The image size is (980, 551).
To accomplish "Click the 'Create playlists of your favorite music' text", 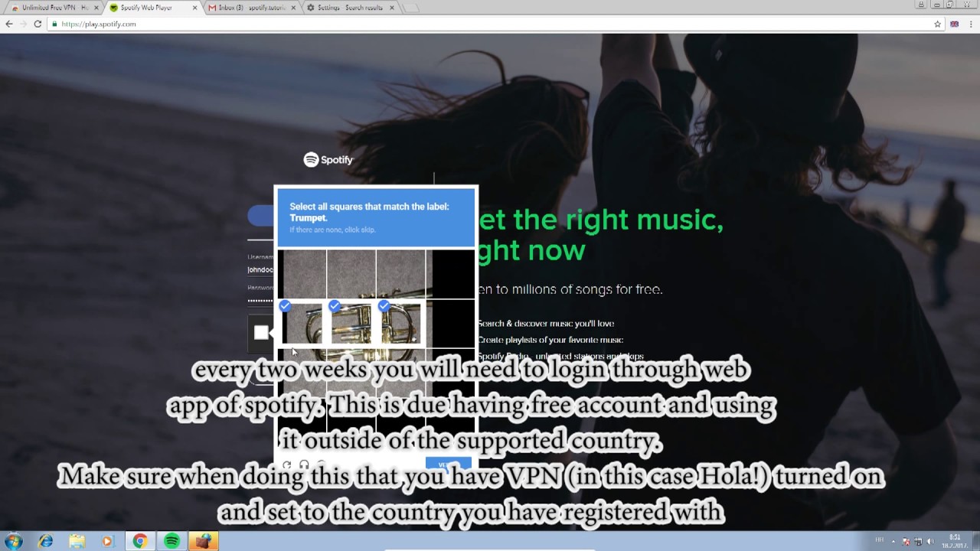I will [550, 340].
